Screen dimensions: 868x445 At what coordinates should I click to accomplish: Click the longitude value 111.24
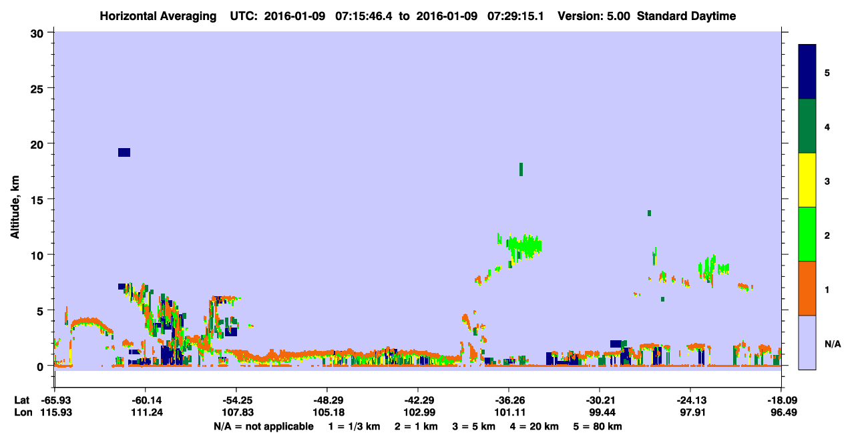point(146,413)
